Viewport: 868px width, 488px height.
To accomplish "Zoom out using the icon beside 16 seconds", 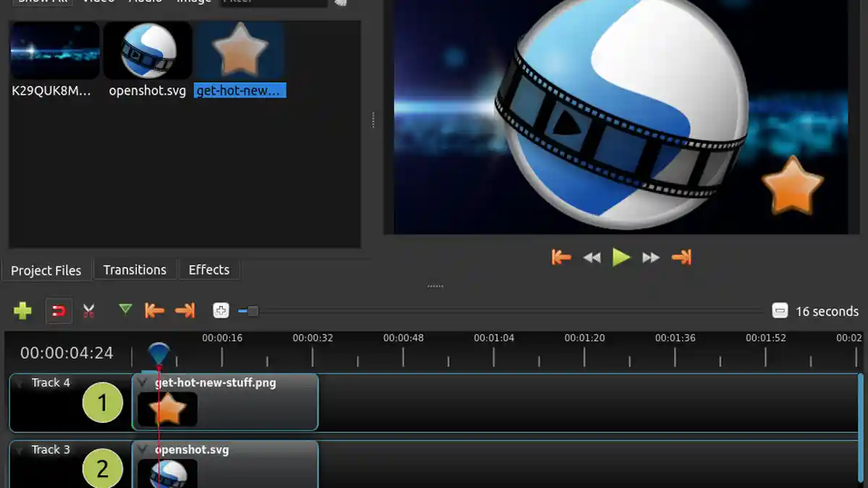I will point(780,311).
